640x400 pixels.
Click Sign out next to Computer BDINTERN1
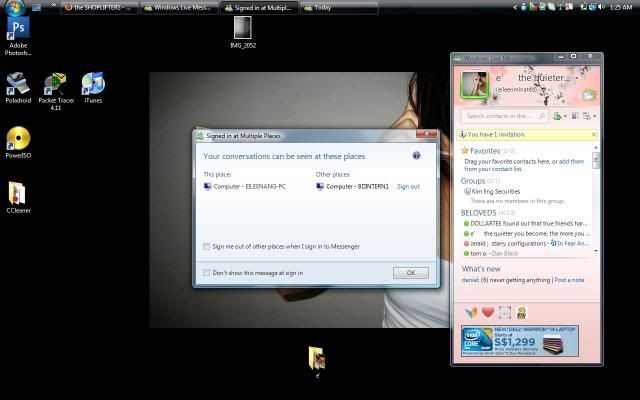coord(409,187)
